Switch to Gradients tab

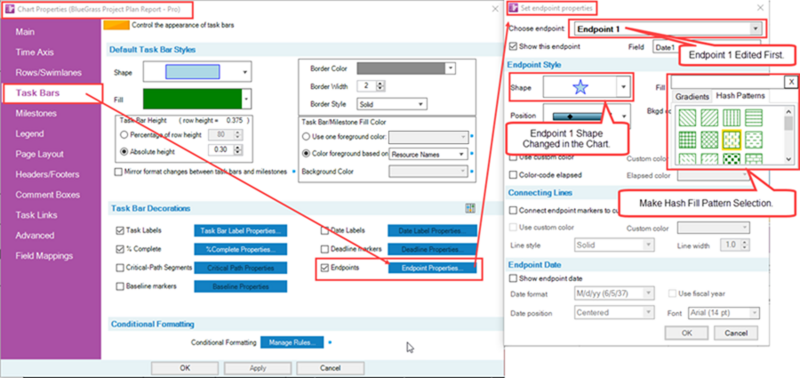(692, 96)
